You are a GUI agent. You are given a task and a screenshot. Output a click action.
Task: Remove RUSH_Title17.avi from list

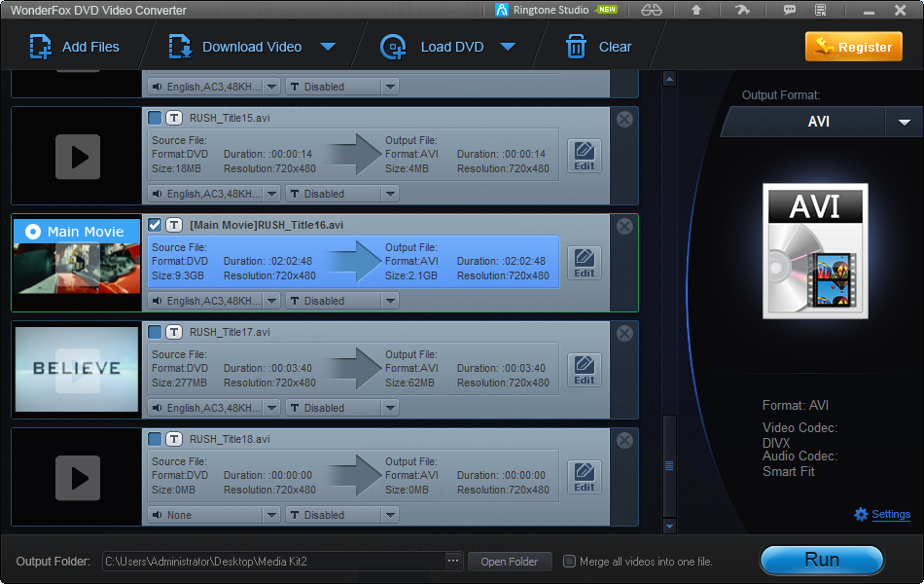pyautogui.click(x=624, y=333)
